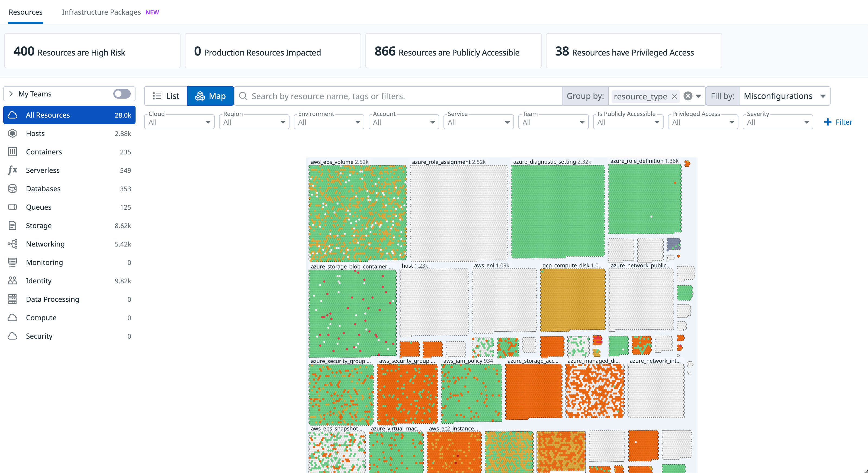Screen dimensions: 868x473
Task: Open the Environment filter dropdown
Action: tap(329, 122)
